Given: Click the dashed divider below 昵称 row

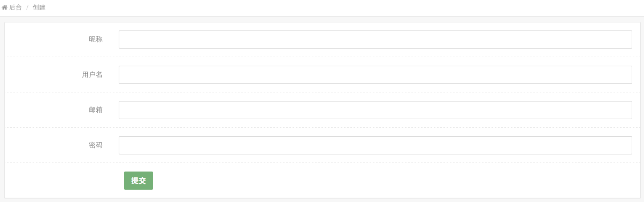Looking at the screenshot, I should 323,57.
